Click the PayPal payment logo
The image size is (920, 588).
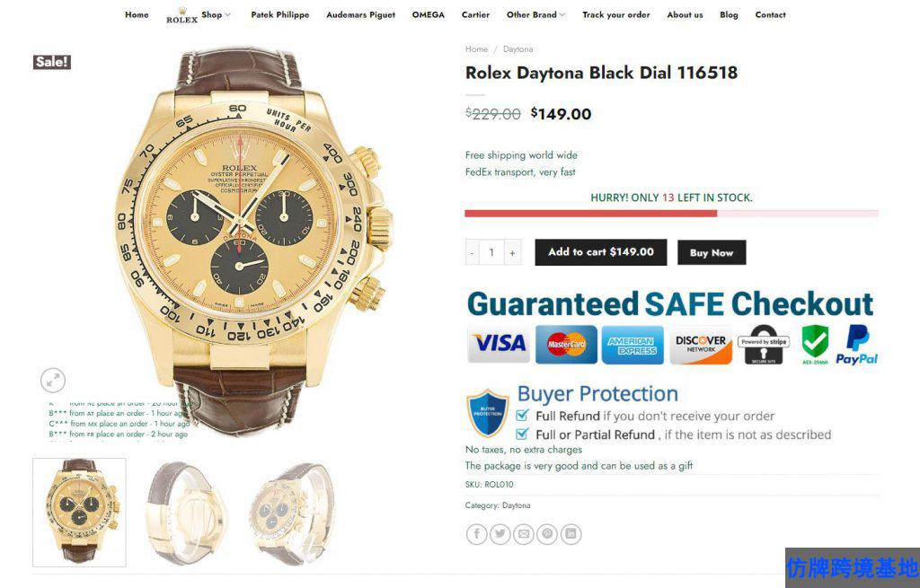tap(856, 345)
